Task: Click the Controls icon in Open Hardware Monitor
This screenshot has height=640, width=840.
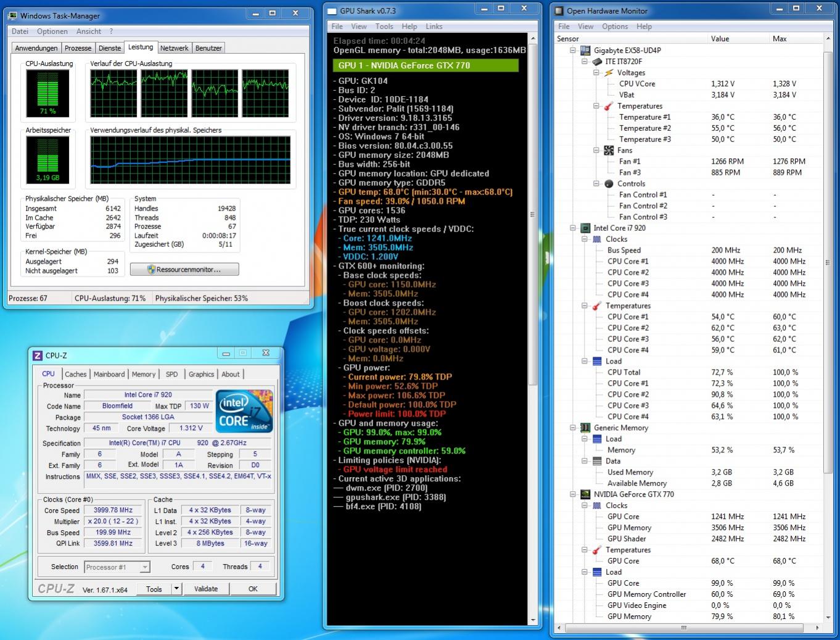Action: point(609,184)
